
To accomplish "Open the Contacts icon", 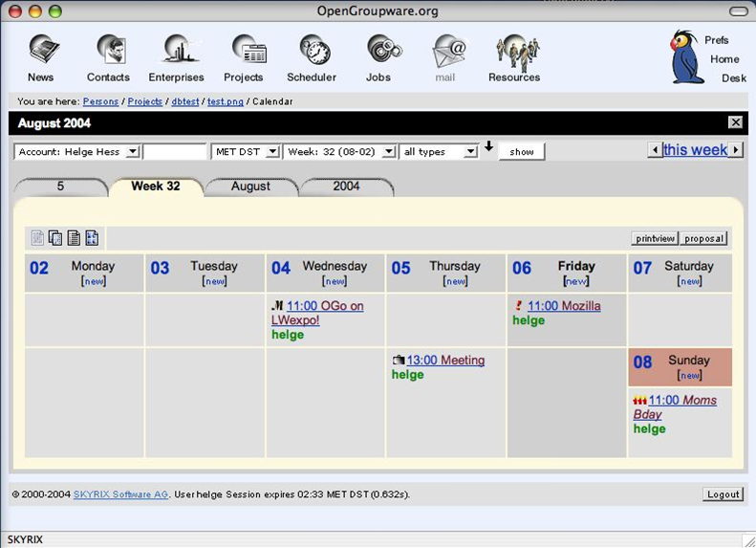I will 108,51.
